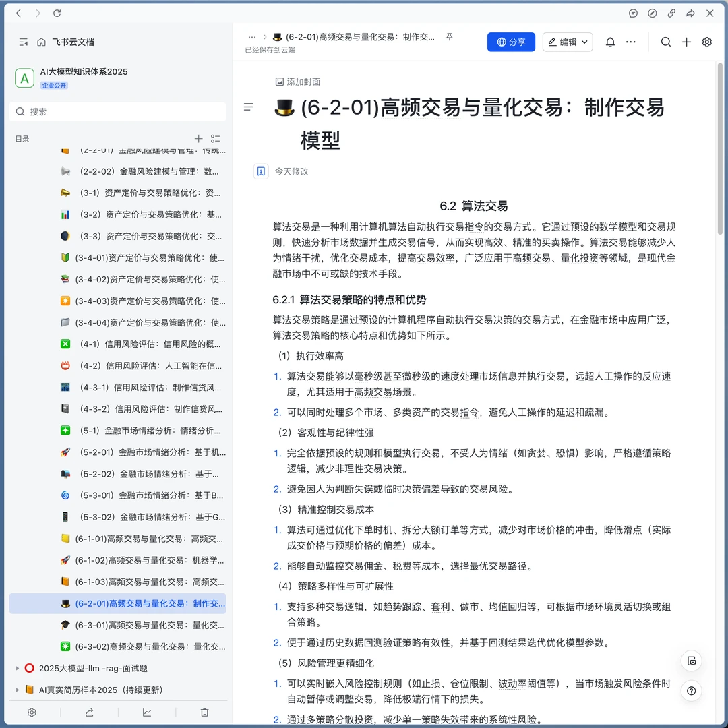
Task: Open the settings gear in the top right
Action: coord(706,42)
